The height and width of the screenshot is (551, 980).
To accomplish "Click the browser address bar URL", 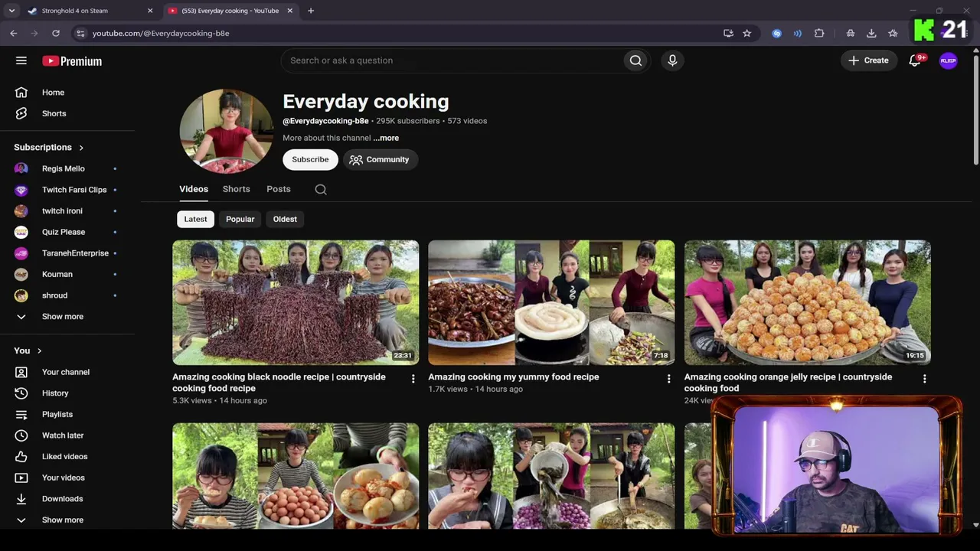I will point(161,33).
